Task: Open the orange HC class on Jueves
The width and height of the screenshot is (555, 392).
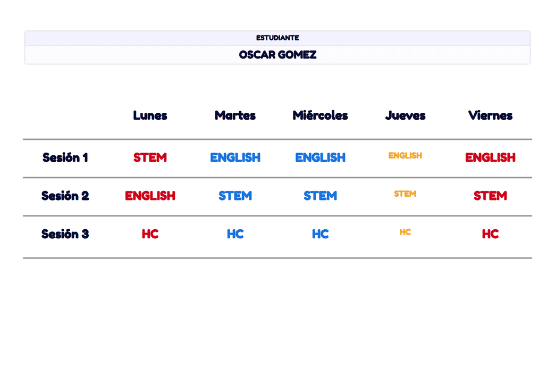Action: click(405, 232)
